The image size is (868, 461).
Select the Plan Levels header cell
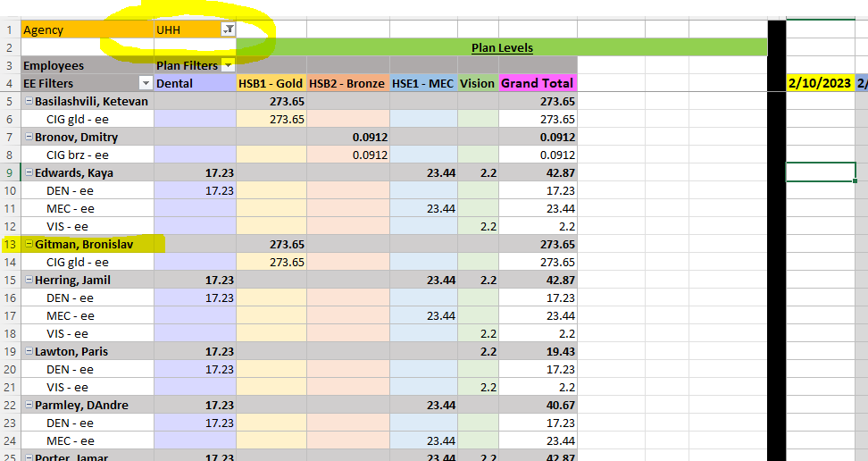coord(502,47)
